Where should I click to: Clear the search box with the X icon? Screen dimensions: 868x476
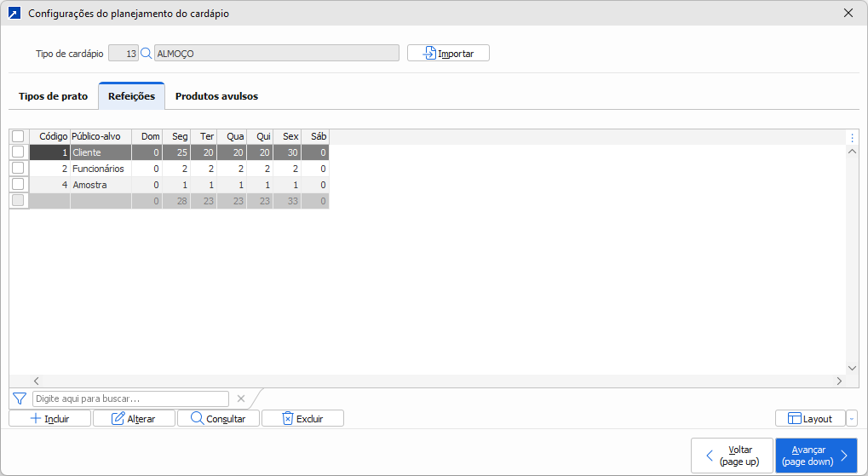[241, 399]
